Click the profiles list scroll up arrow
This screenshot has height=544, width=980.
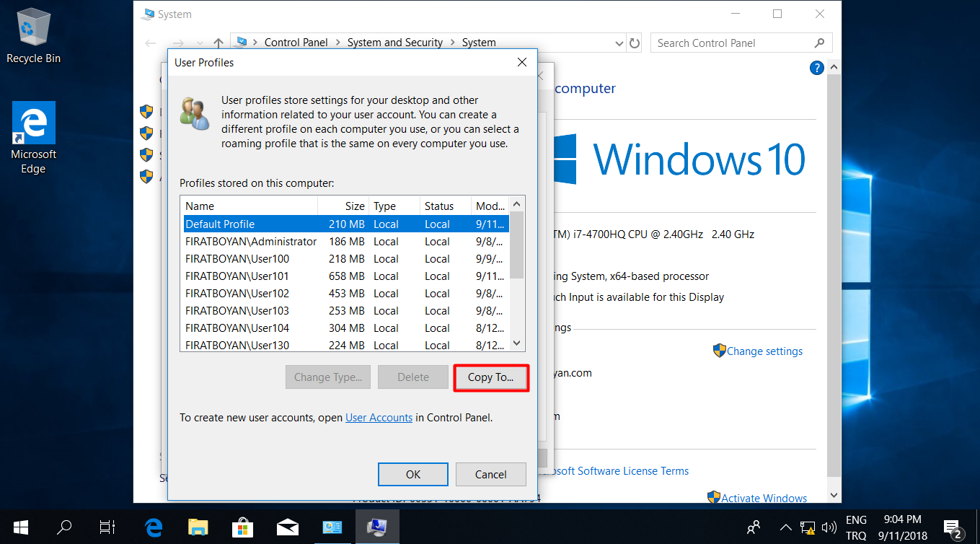(x=517, y=203)
